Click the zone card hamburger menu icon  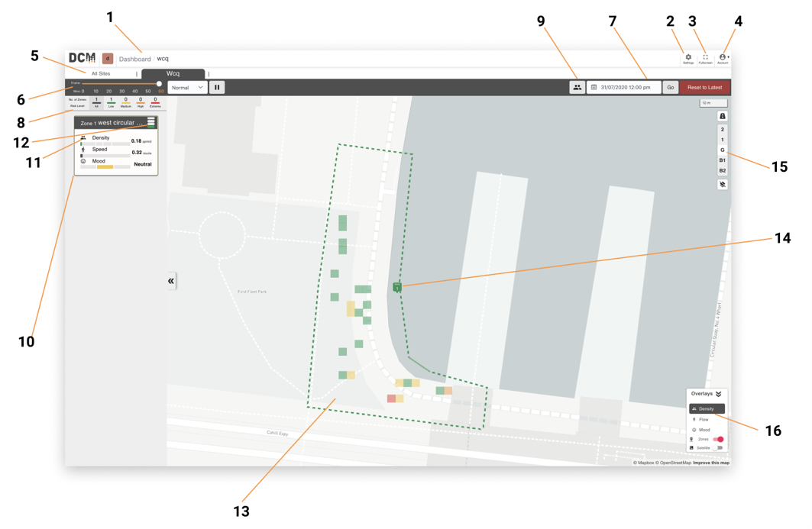[150, 122]
